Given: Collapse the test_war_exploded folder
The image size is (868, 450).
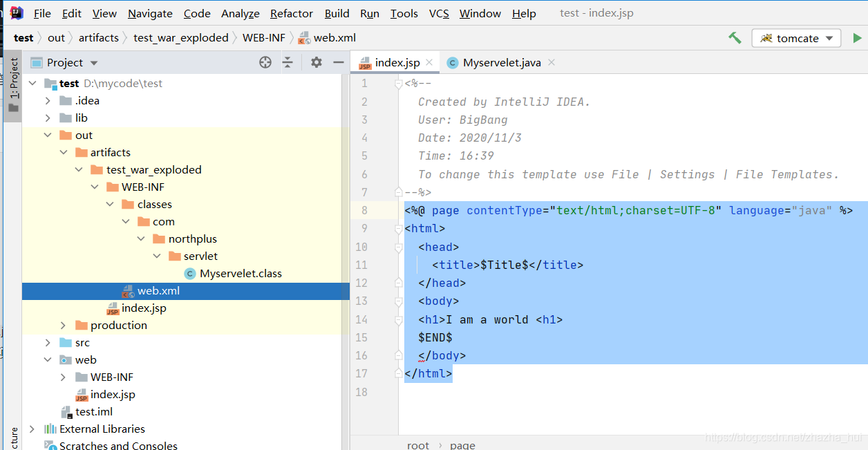Looking at the screenshot, I should 79,170.
